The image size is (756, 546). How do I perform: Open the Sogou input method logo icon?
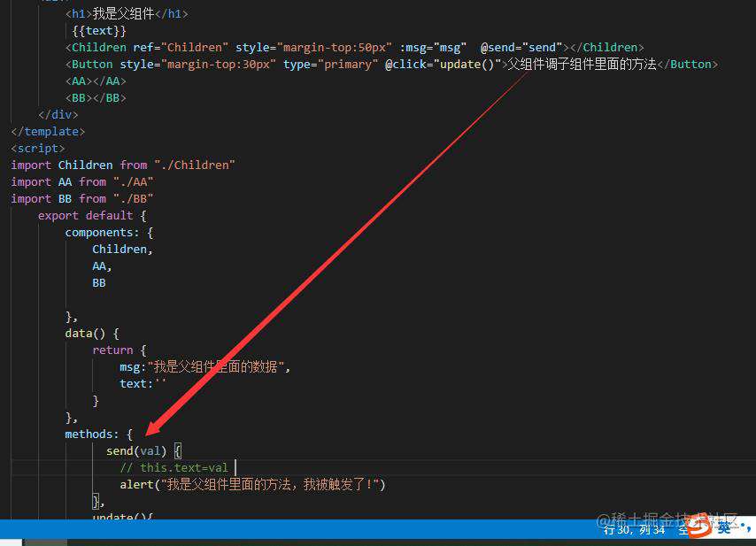click(x=698, y=527)
